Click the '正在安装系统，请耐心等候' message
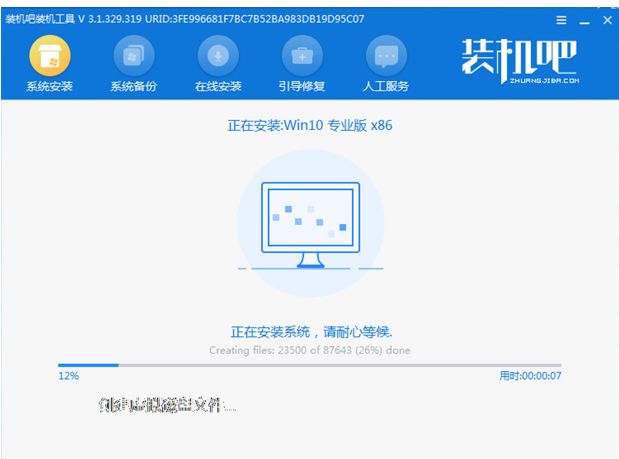619x459 pixels. click(x=309, y=332)
